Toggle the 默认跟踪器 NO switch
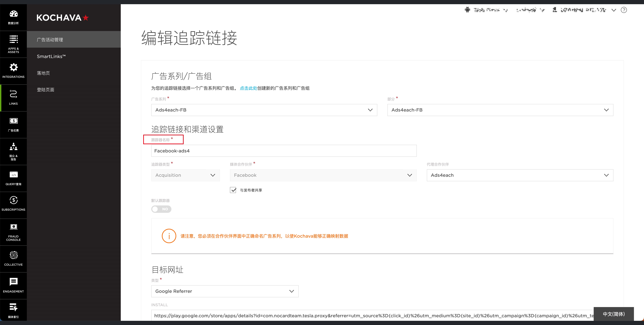The width and height of the screenshot is (644, 325). [161, 209]
